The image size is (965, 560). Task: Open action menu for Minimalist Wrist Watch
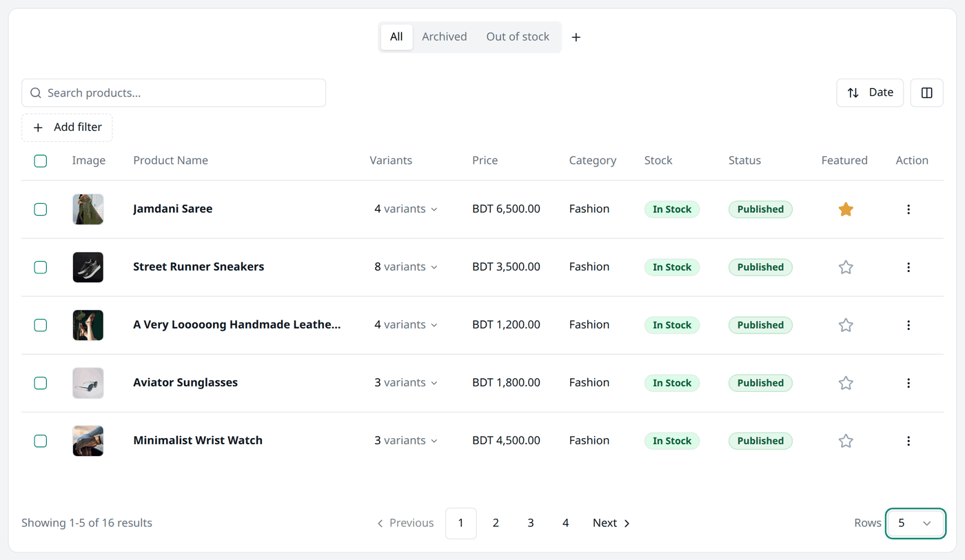click(908, 441)
